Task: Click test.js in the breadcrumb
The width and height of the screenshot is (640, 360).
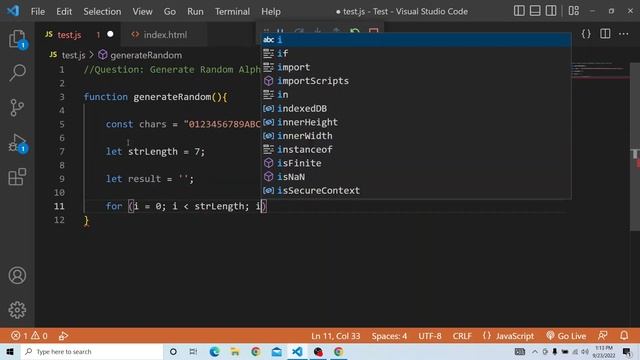Action: 73,55
